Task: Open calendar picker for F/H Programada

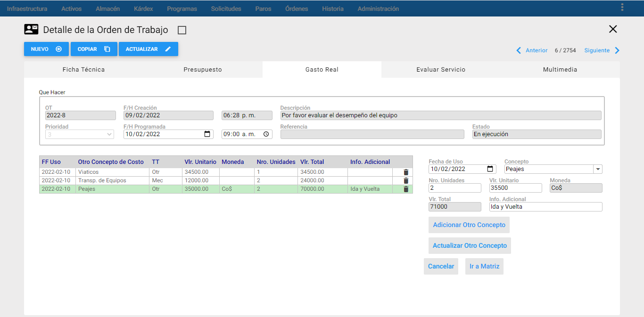Action: 207,134
